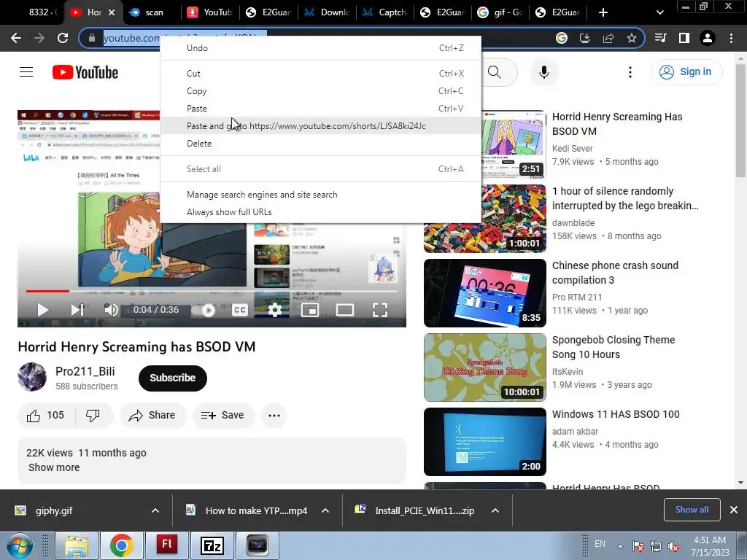
Task: Sign in to YouTube
Action: pos(686,72)
